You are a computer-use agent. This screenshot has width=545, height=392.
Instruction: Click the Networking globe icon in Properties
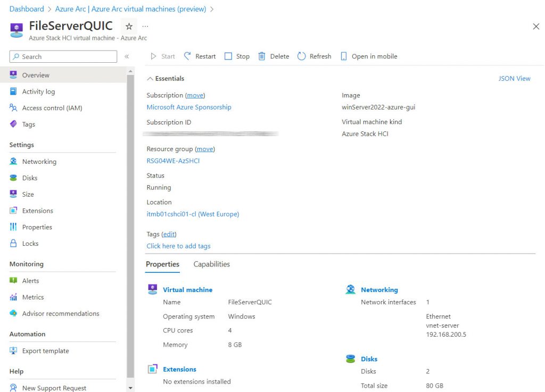[350, 289]
